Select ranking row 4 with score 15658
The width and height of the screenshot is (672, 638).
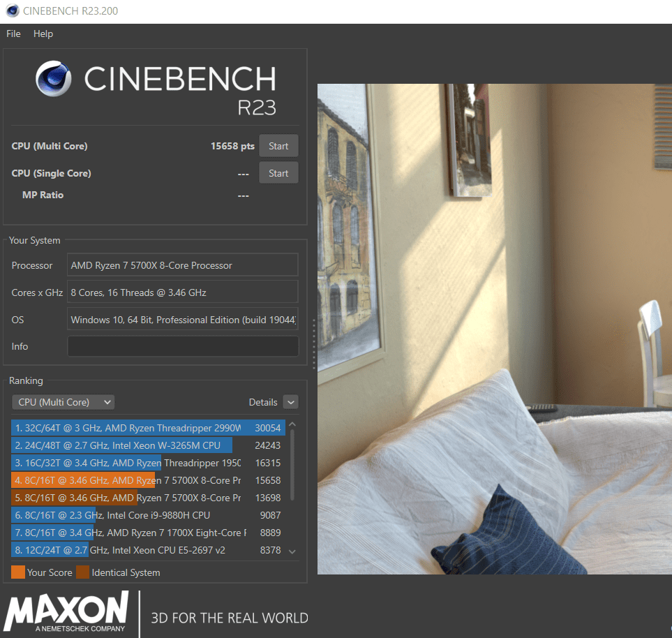pyautogui.click(x=148, y=480)
